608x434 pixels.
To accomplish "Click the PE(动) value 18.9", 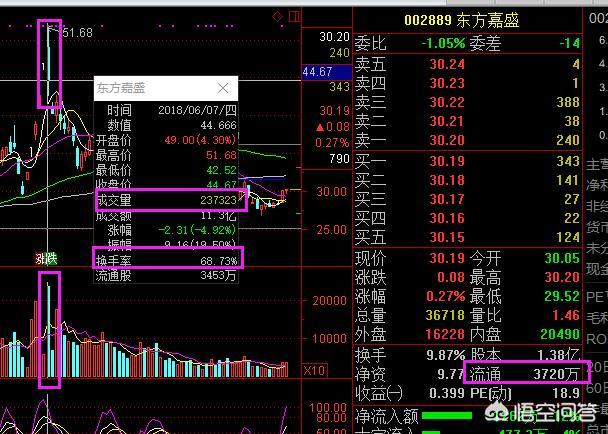I will tap(566, 393).
